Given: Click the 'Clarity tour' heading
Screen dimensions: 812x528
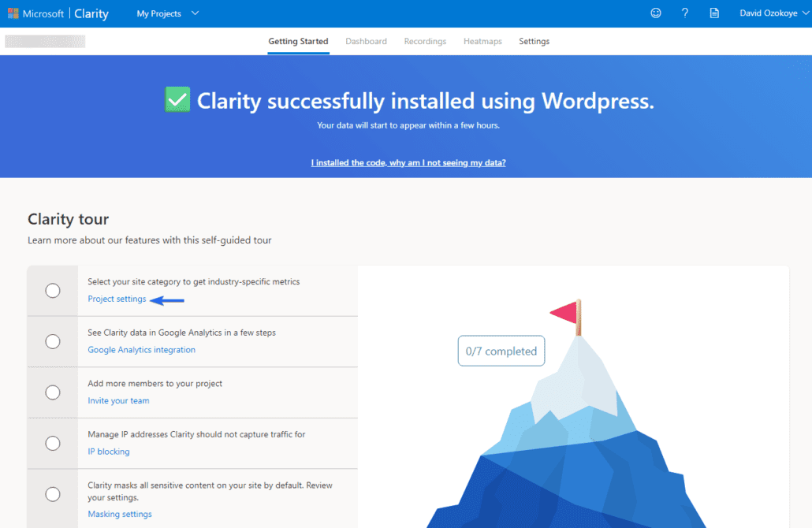Looking at the screenshot, I should (x=69, y=219).
